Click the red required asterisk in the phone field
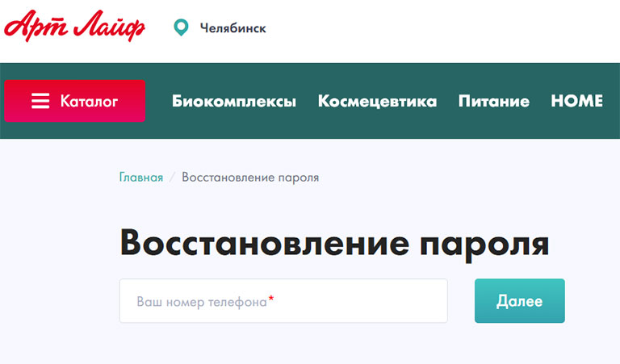Viewport: 620px width, 364px height. click(x=271, y=299)
